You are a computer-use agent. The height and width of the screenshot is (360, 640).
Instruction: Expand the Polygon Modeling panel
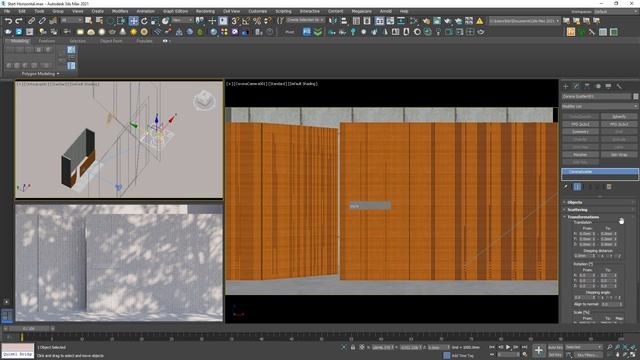pos(40,74)
